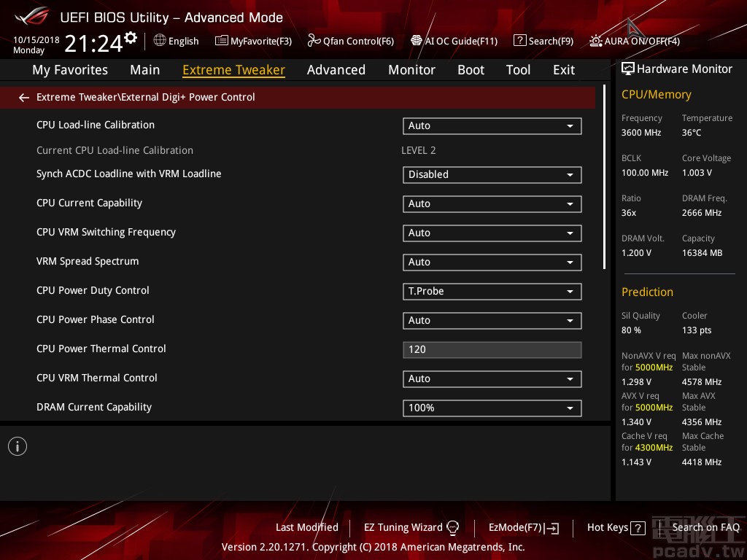Open the Boot menu tab
The width and height of the screenshot is (747, 560).
pos(471,69)
